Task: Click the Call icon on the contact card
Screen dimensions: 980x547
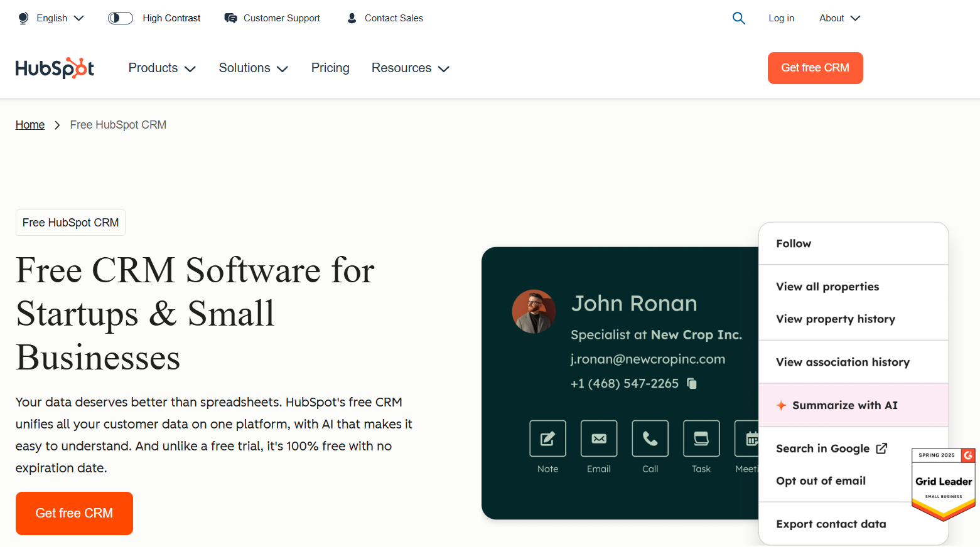Action: click(x=650, y=438)
